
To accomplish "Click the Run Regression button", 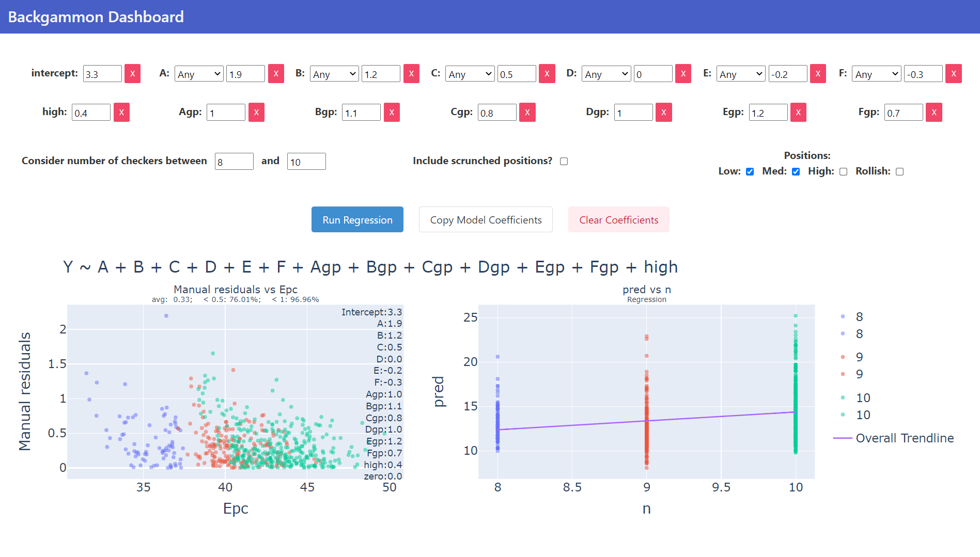I will coord(357,219).
